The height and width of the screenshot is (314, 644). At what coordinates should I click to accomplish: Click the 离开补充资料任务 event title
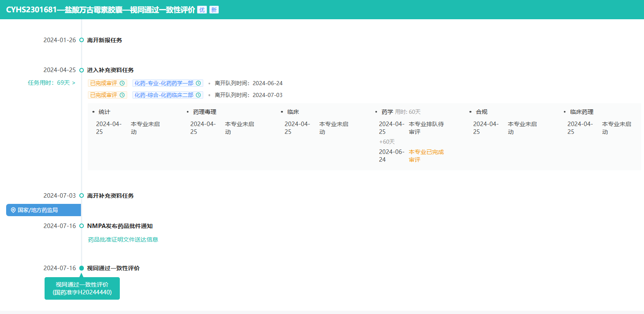(x=110, y=196)
